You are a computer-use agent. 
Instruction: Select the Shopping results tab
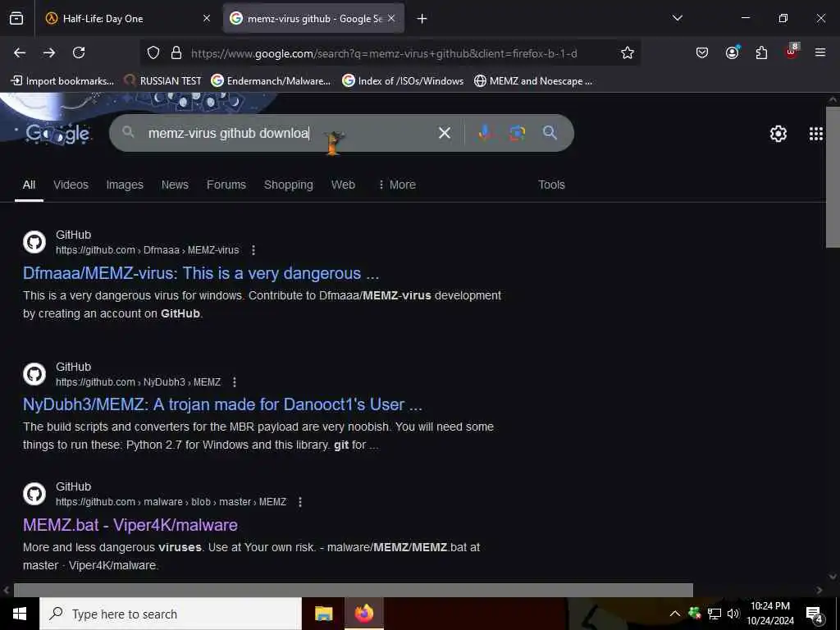pos(288,185)
